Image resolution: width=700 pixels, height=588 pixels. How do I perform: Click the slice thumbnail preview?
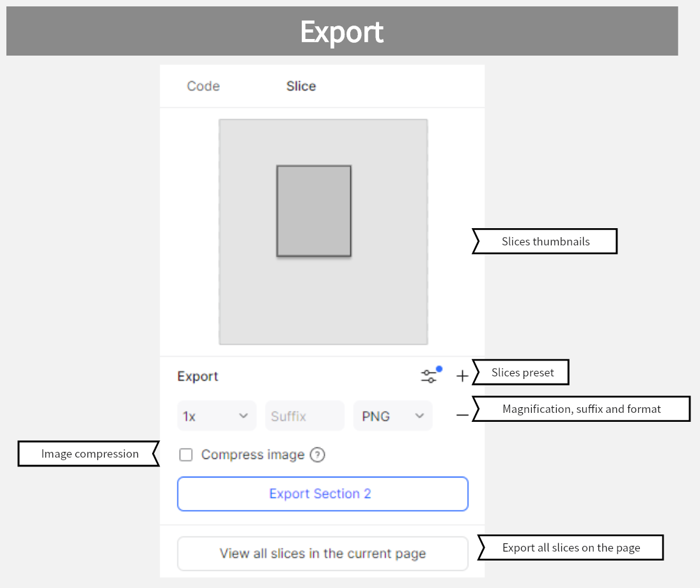[x=323, y=232]
